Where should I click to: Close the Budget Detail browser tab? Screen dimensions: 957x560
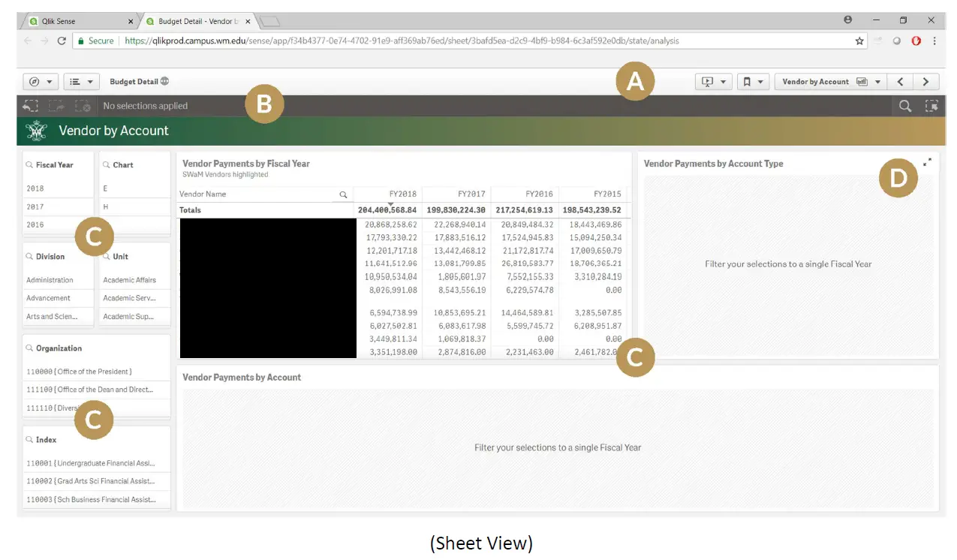click(248, 21)
